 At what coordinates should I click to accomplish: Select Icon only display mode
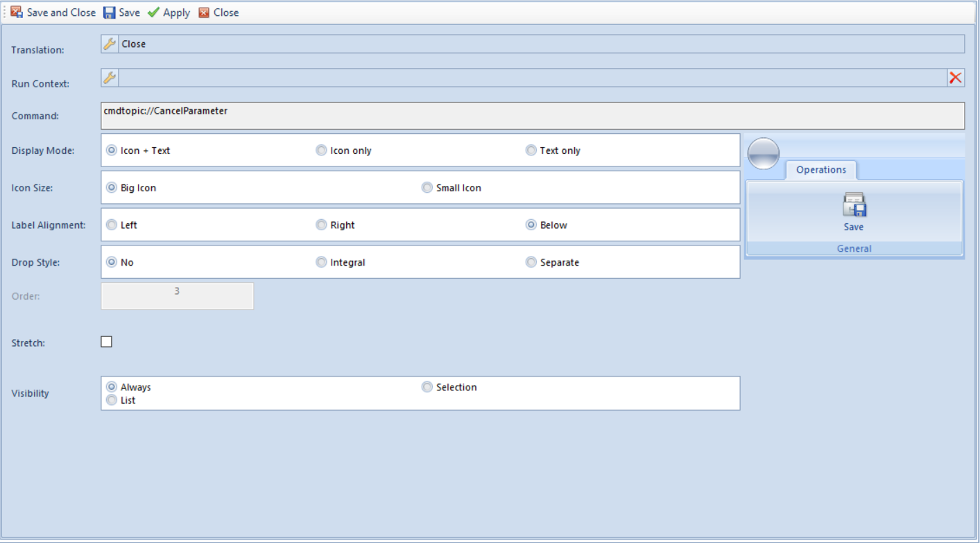point(321,150)
